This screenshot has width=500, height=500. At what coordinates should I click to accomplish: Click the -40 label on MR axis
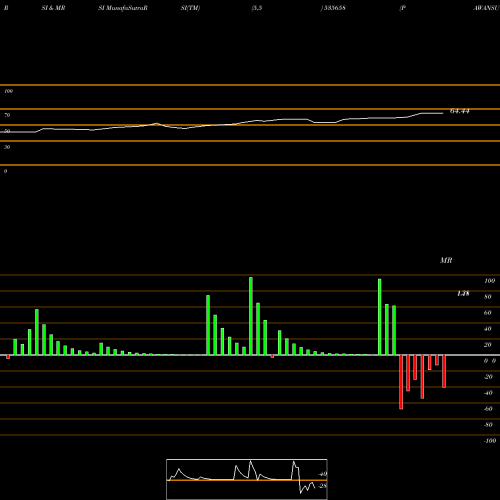tap(488, 393)
